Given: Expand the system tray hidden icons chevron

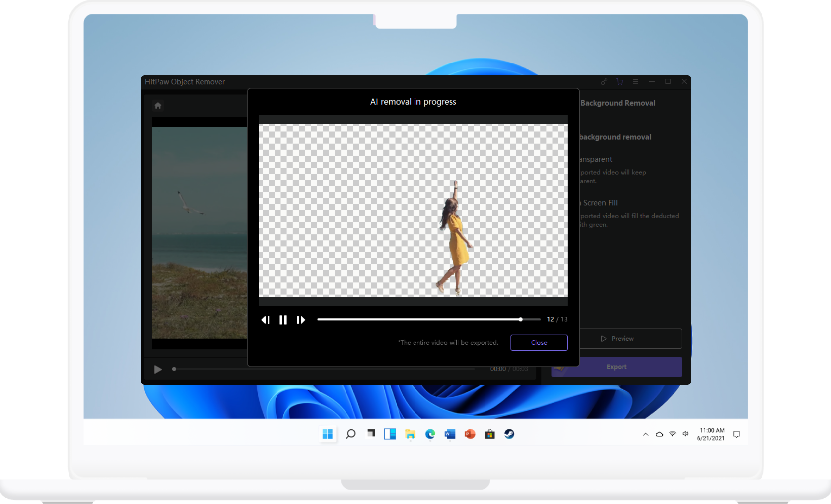Looking at the screenshot, I should [x=645, y=434].
